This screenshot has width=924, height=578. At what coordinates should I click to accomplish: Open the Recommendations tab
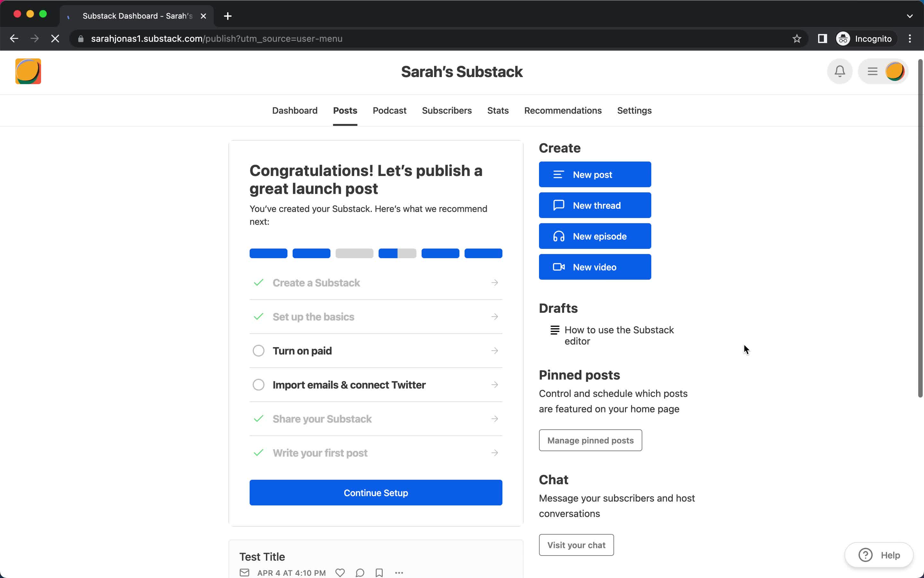click(x=563, y=110)
